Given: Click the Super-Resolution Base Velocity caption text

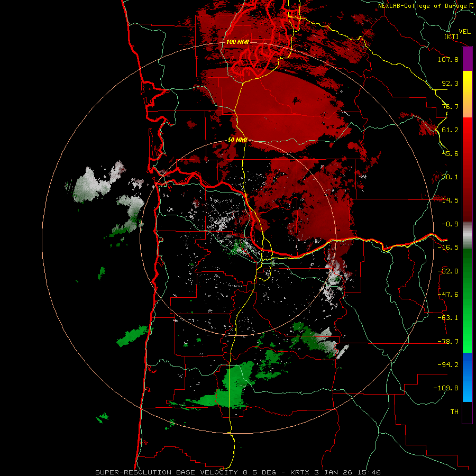Looking at the screenshot, I should [x=237, y=472].
